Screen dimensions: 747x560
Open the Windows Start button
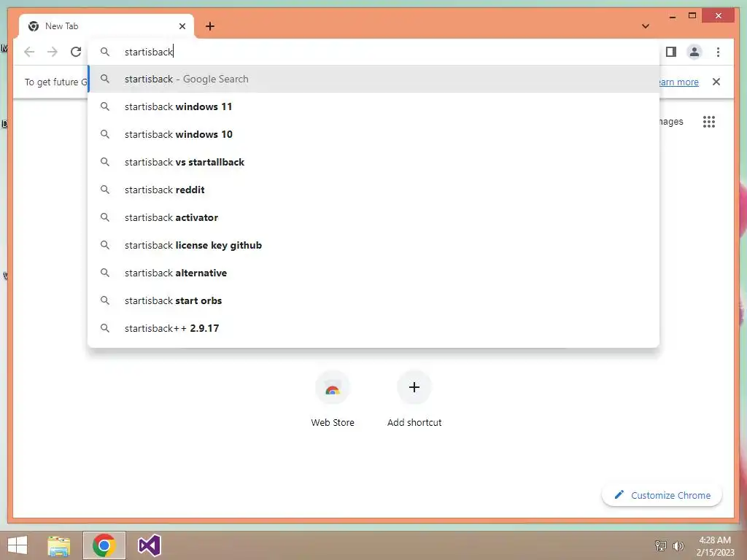(x=18, y=545)
